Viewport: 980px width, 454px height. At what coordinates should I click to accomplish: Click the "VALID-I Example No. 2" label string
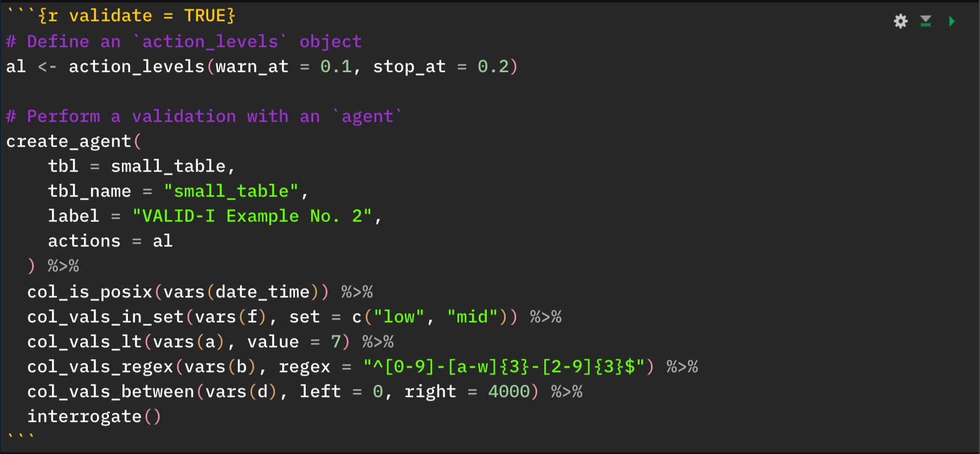coord(253,216)
